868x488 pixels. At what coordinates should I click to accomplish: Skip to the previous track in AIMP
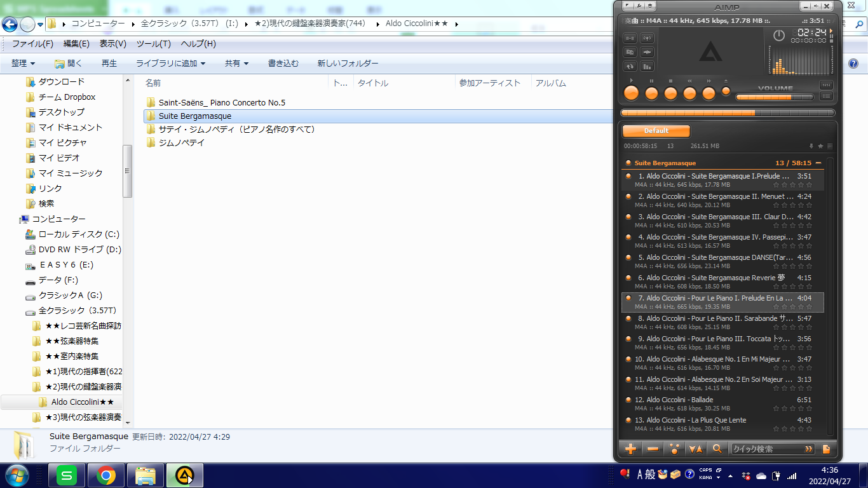[689, 93]
